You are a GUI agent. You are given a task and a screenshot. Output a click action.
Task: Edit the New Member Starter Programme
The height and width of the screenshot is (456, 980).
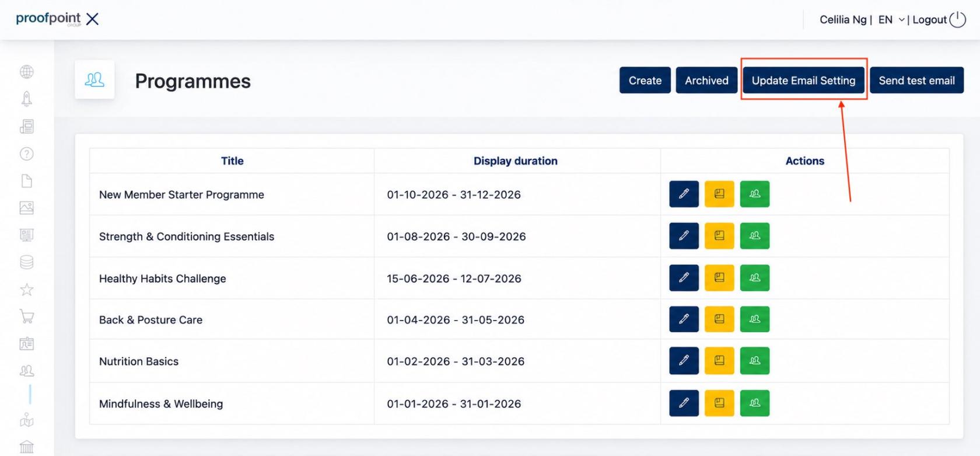pyautogui.click(x=684, y=194)
